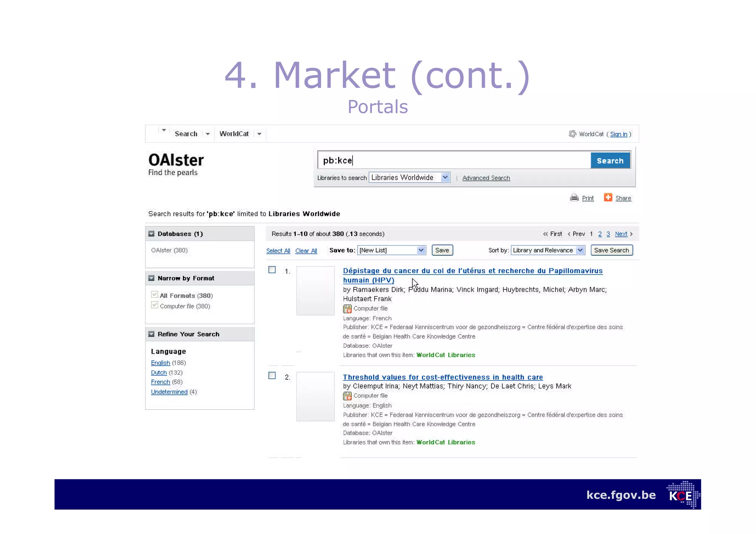This screenshot has width=756, height=534.
Task: Click the Save button
Action: [442, 250]
